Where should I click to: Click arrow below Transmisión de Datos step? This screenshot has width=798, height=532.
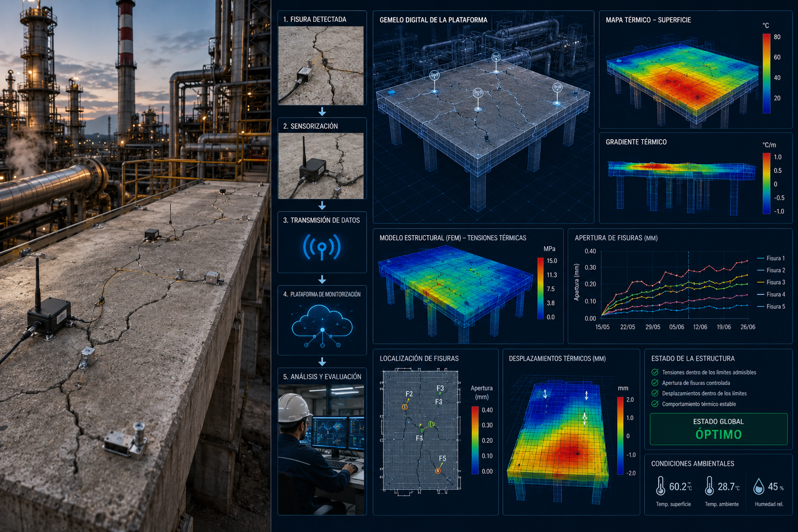322,280
